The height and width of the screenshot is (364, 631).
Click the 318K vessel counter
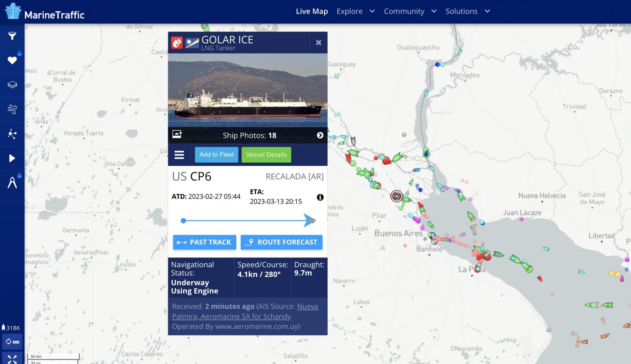pos(11,328)
